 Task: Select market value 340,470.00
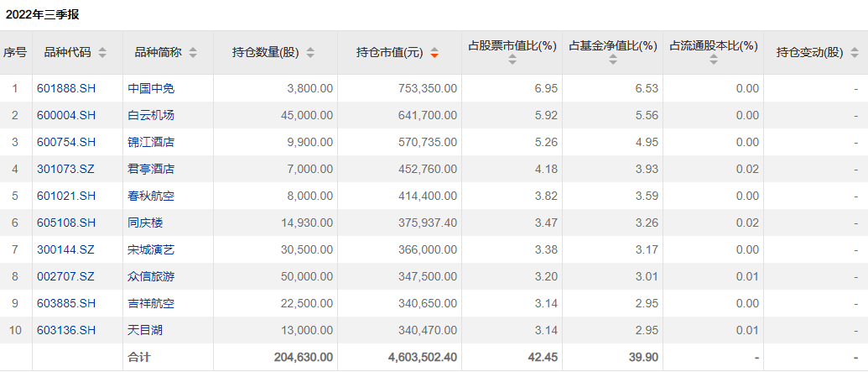click(x=428, y=330)
